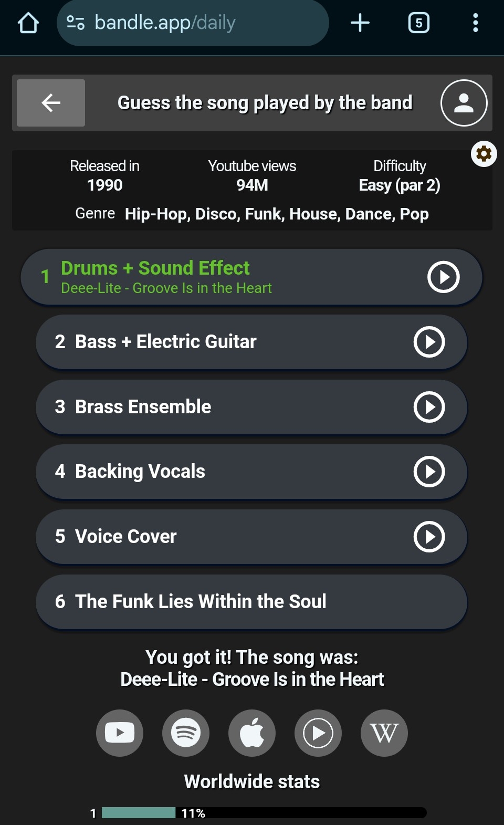Image resolution: width=504 pixels, height=825 pixels.
Task: Play the Bass + Electric Guitar track
Action: (429, 342)
